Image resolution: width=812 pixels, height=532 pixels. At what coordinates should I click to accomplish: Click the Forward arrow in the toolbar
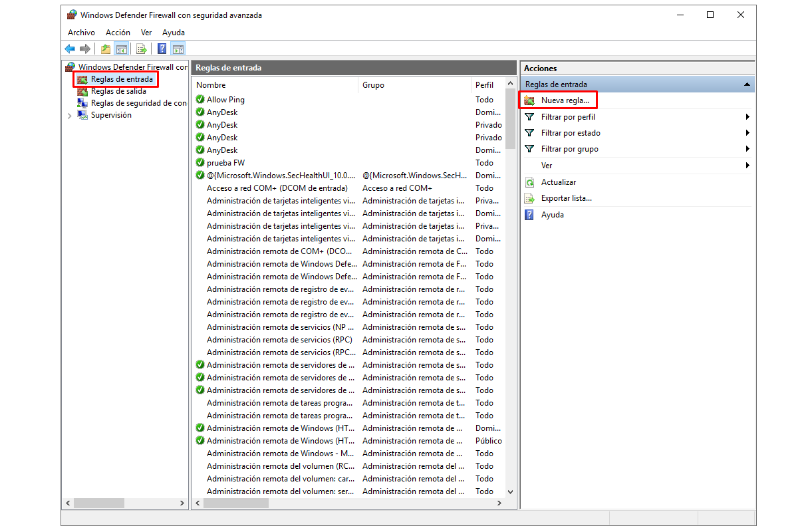84,49
